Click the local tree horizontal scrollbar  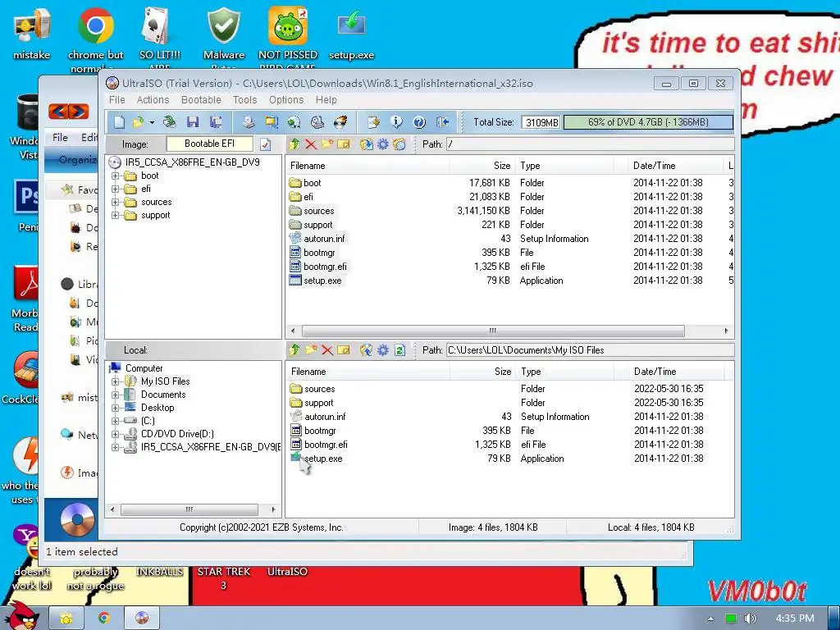pos(189,509)
